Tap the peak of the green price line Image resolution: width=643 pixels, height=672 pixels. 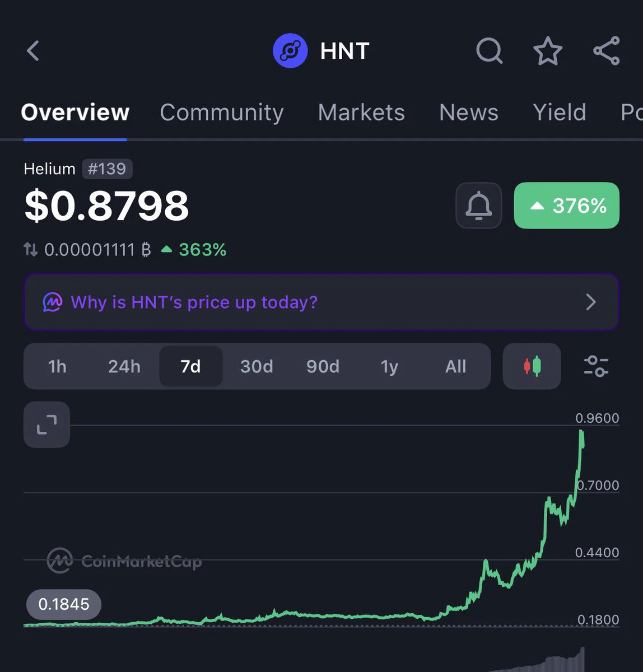click(x=581, y=431)
